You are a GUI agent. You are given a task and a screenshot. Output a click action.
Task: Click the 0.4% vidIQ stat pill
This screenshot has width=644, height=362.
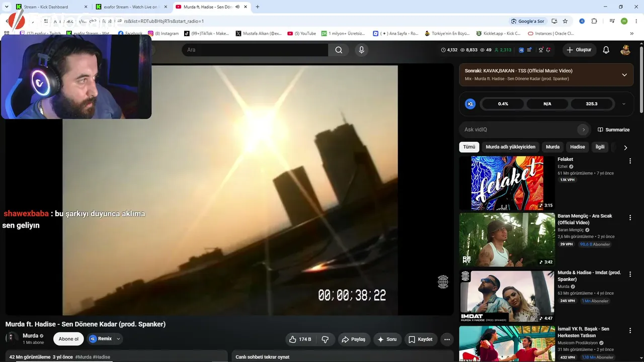pyautogui.click(x=503, y=104)
